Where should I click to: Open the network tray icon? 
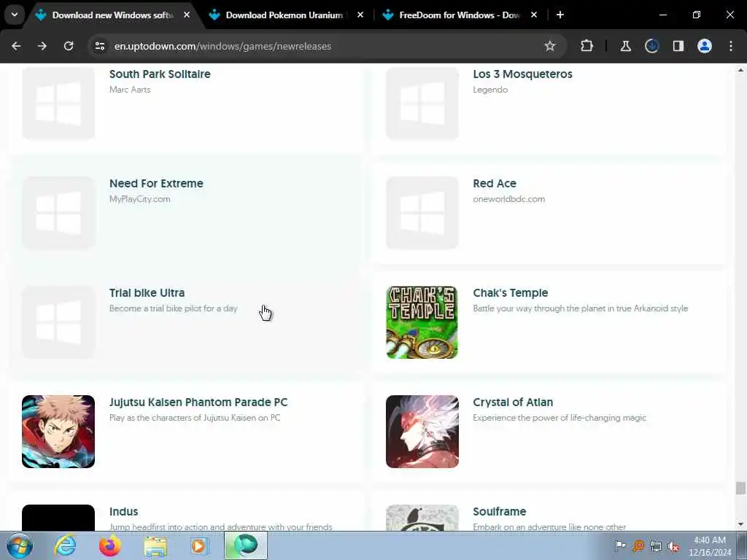tap(656, 546)
